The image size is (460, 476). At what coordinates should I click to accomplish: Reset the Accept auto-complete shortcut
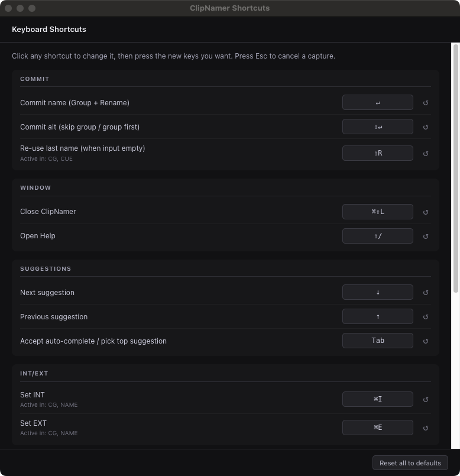point(426,341)
